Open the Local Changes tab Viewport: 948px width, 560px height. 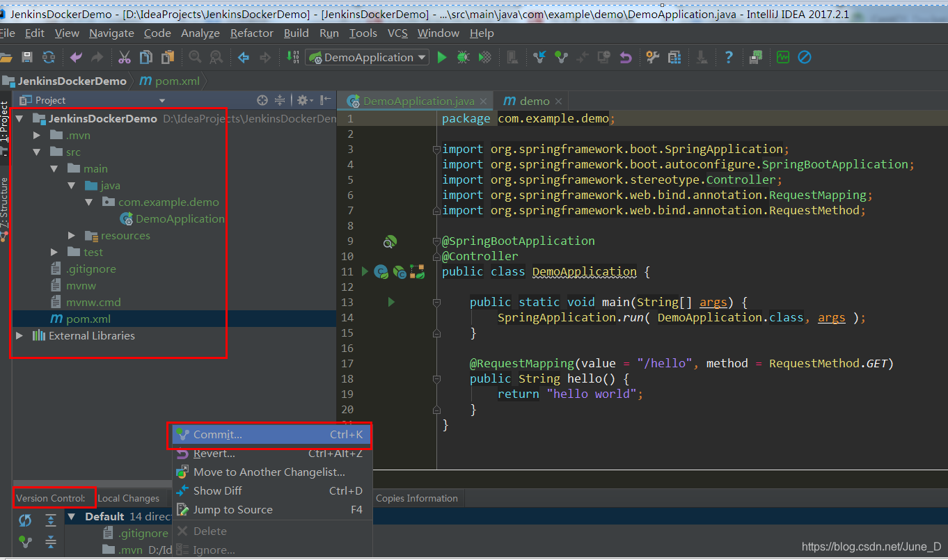tap(129, 498)
